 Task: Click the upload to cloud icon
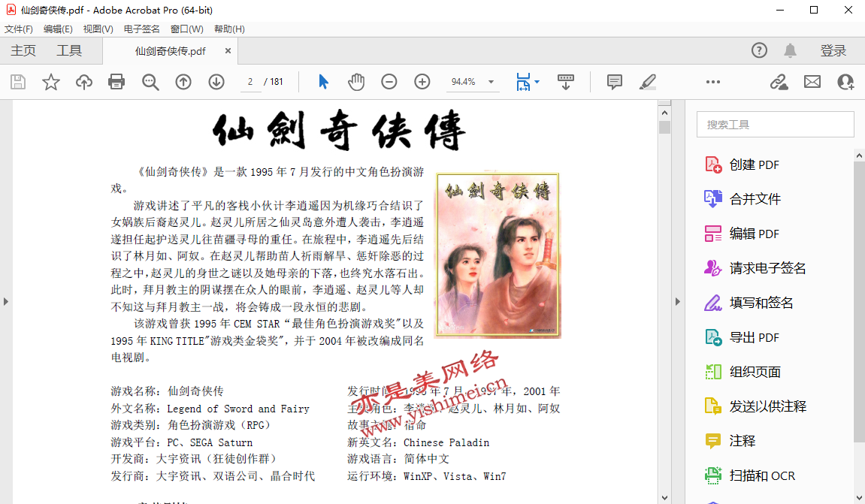[84, 82]
